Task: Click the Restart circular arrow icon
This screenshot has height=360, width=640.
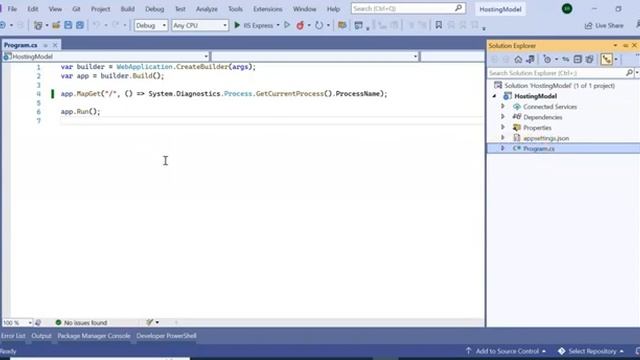Action: click(x=319, y=25)
